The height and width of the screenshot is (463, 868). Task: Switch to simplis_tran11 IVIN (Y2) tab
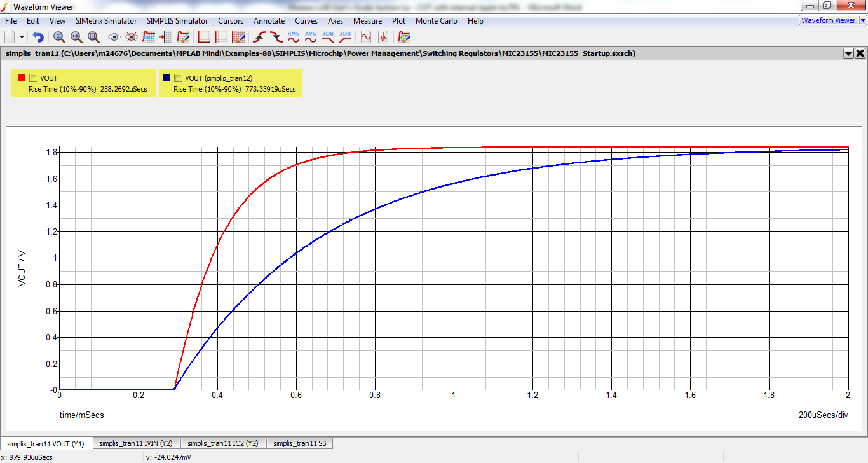[x=136, y=443]
